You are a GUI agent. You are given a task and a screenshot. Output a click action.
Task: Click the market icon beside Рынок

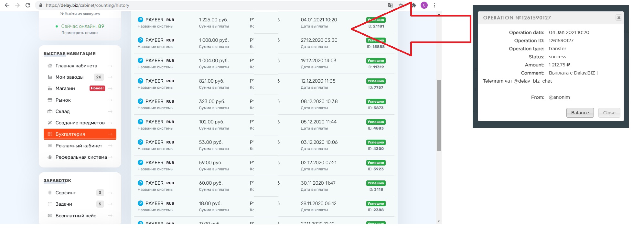click(x=50, y=100)
